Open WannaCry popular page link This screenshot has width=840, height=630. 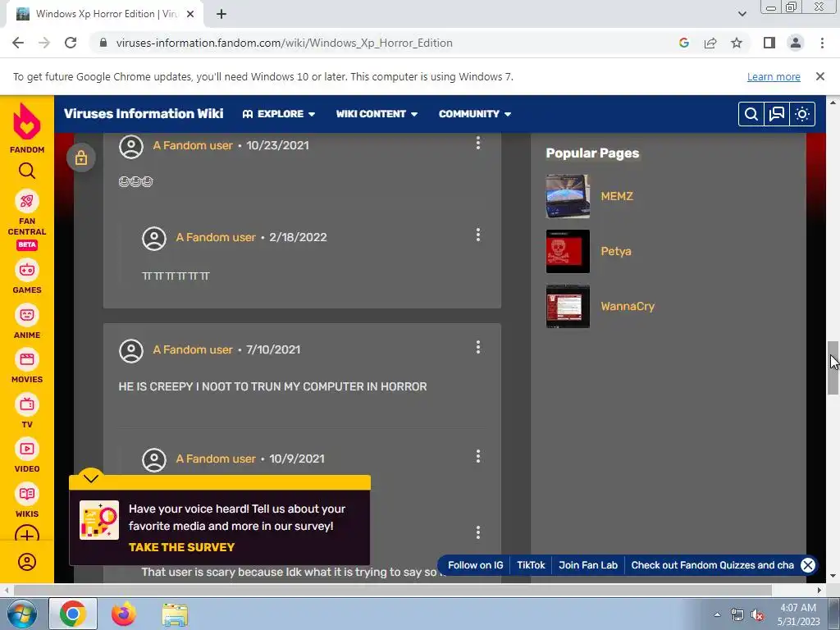point(628,307)
